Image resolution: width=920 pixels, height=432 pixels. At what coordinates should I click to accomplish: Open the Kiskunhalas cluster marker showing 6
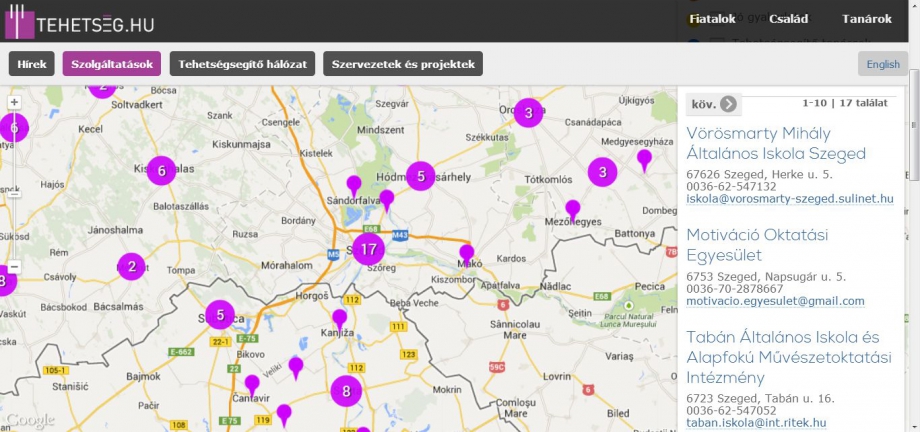coord(161,171)
